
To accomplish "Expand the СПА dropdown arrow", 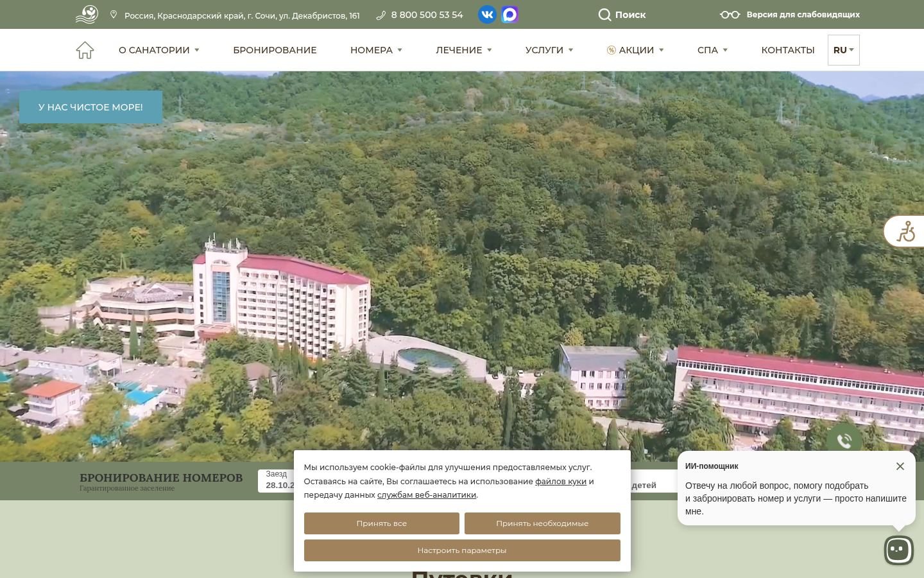I will tap(725, 50).
